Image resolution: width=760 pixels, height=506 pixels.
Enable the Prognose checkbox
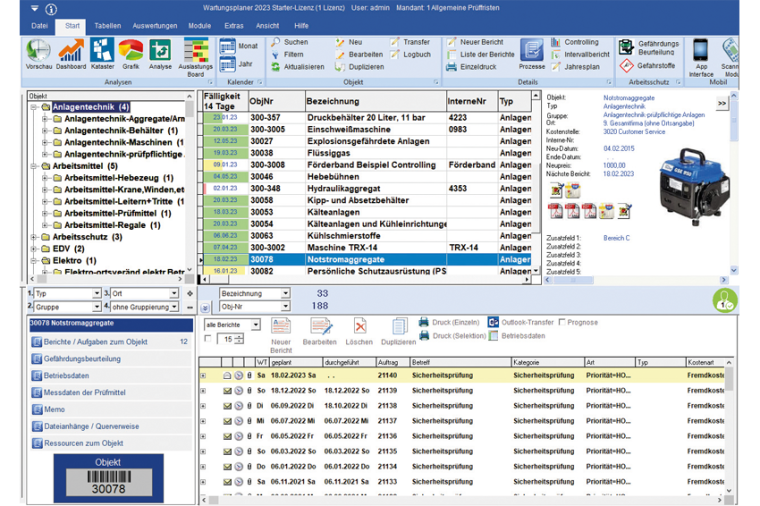(x=562, y=322)
